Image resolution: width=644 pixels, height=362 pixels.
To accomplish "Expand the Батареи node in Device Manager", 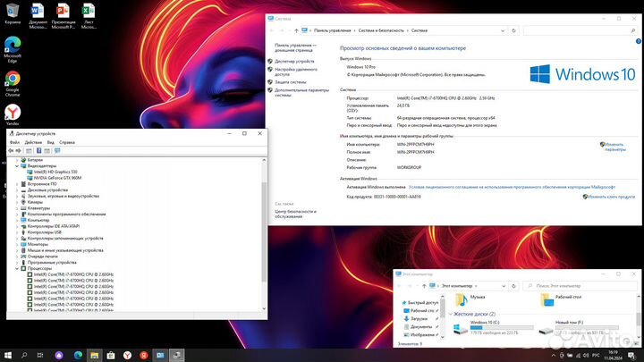I will [x=17, y=160].
